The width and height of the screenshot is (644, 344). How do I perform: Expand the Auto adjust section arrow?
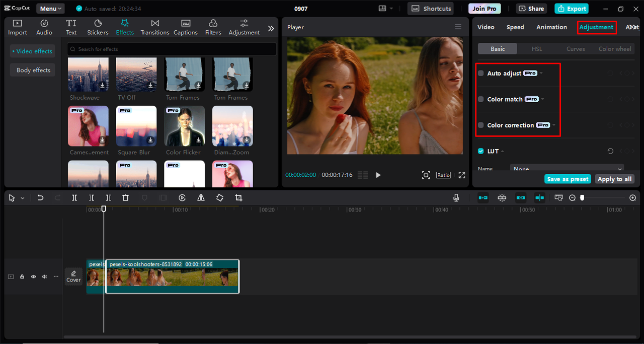(x=541, y=74)
